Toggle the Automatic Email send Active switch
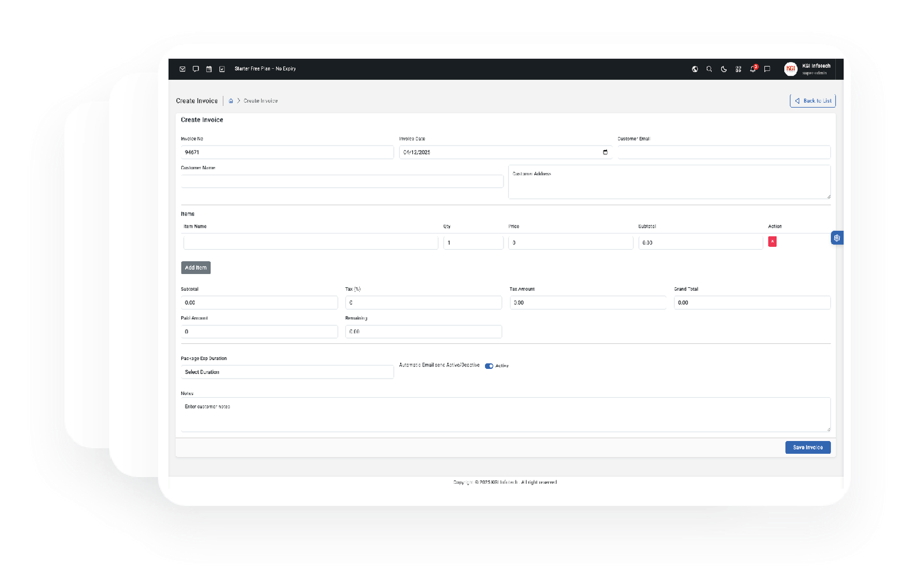This screenshot has height=578, width=924. (x=489, y=366)
